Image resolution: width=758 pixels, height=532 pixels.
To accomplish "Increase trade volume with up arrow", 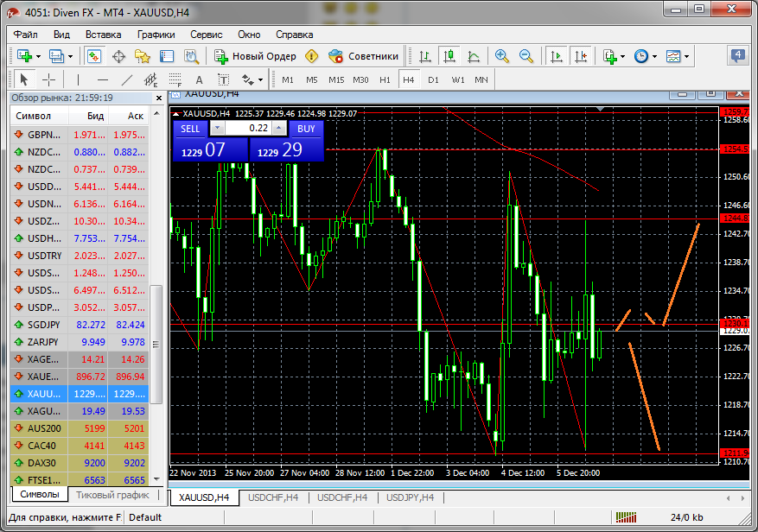I will (279, 128).
